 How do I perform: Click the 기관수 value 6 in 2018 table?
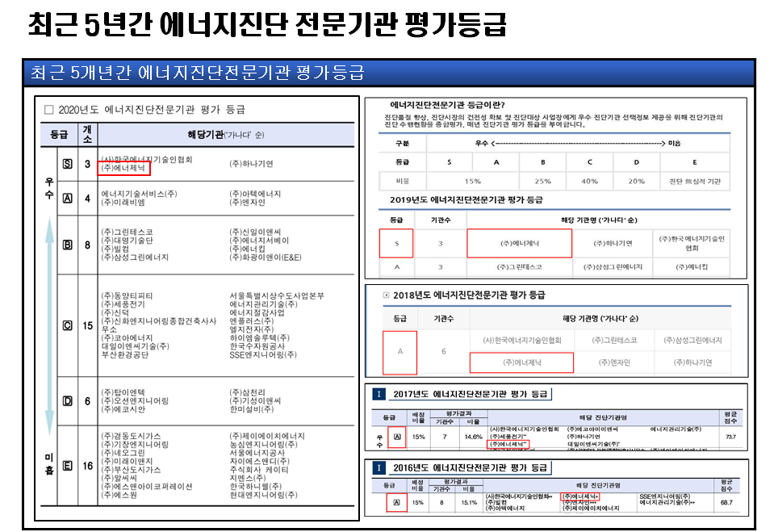444,351
